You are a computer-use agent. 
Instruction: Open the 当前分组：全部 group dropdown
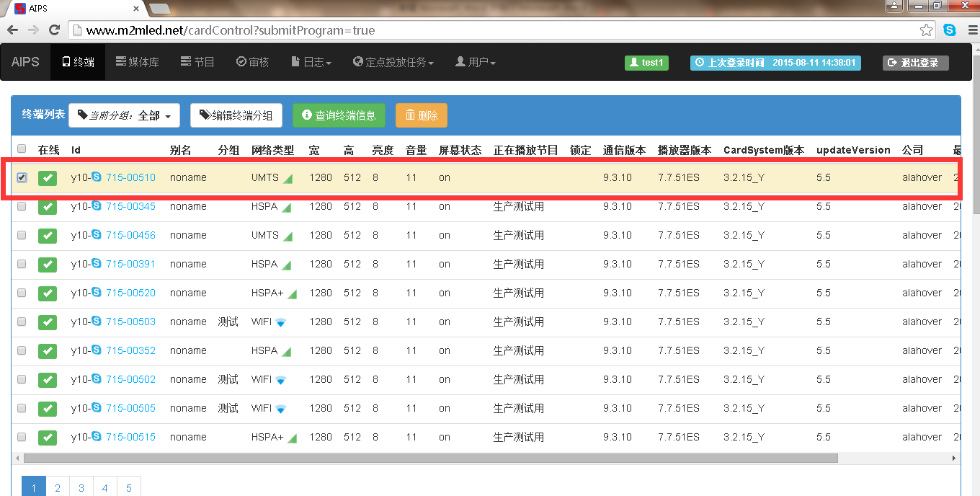pos(124,115)
